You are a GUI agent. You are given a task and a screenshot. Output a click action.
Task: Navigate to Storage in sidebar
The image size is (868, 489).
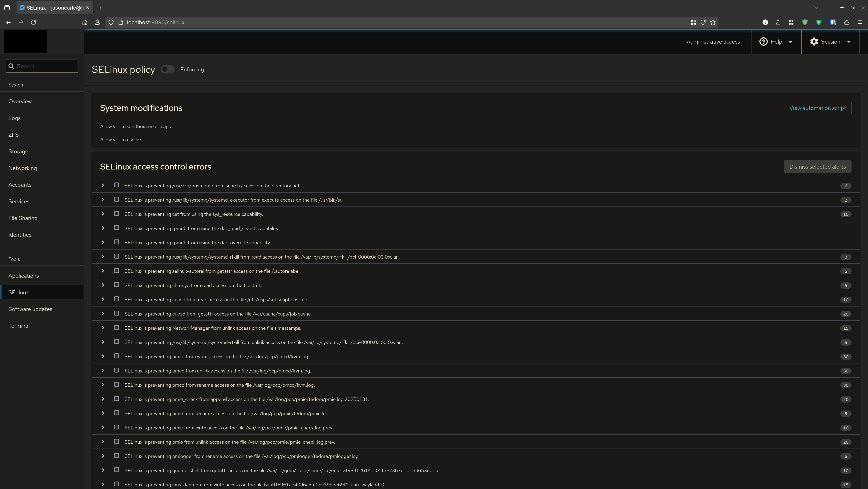click(x=42, y=151)
